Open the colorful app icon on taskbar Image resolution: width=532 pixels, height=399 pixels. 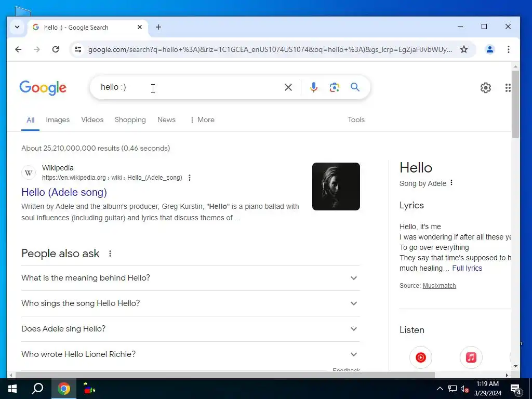point(89,389)
